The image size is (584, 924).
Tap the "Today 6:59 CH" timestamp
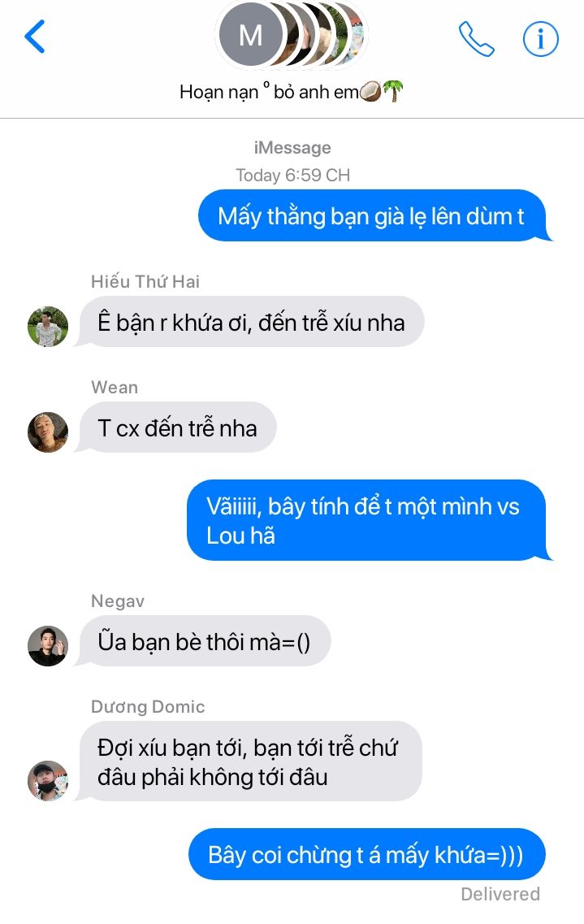(292, 175)
